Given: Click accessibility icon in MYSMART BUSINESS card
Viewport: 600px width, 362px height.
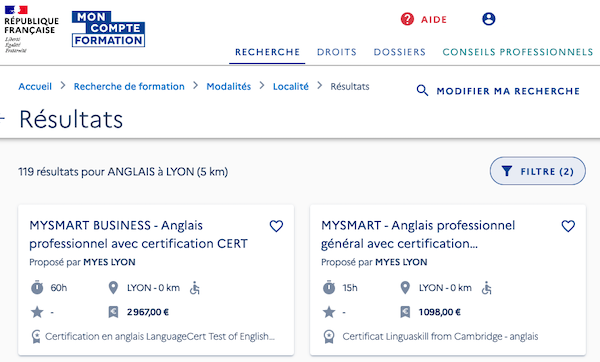Looking at the screenshot, I should point(195,288).
